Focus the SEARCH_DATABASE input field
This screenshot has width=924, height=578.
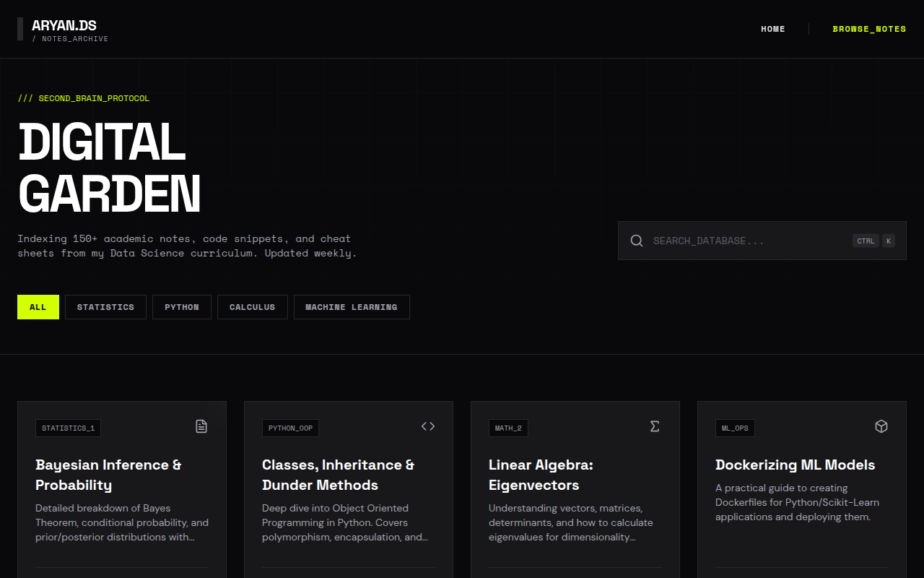(747, 241)
